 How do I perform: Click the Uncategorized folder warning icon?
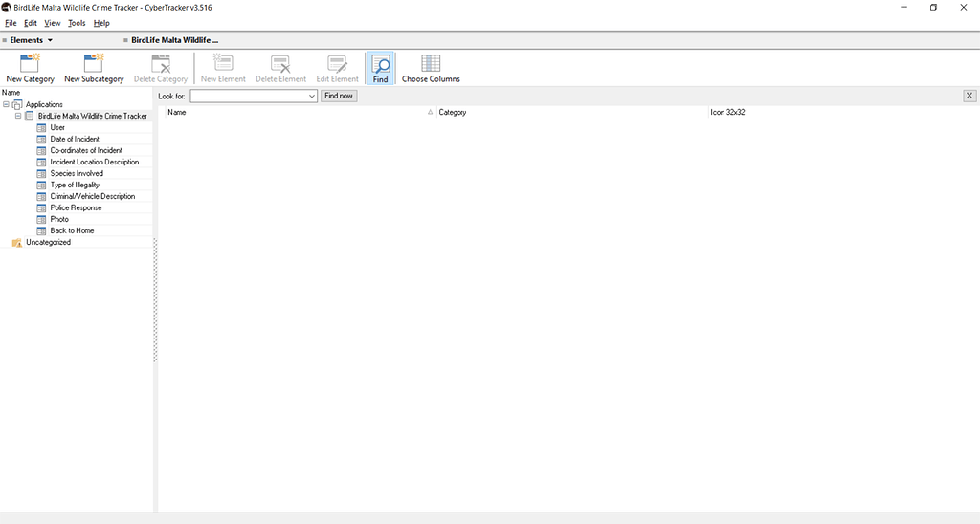pos(17,242)
